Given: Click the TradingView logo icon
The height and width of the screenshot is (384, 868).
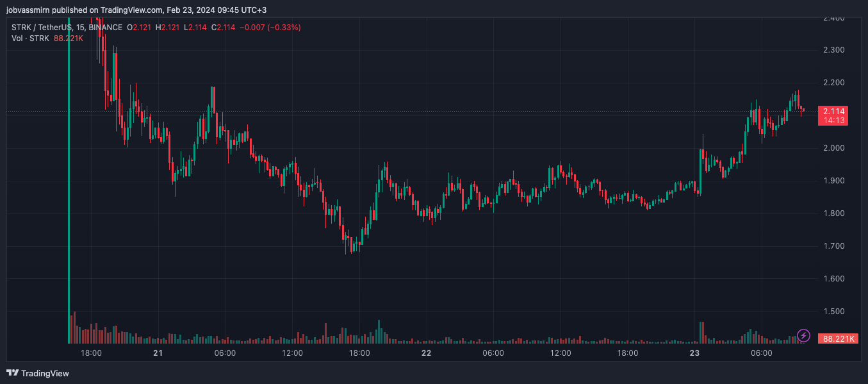Looking at the screenshot, I should coord(12,373).
